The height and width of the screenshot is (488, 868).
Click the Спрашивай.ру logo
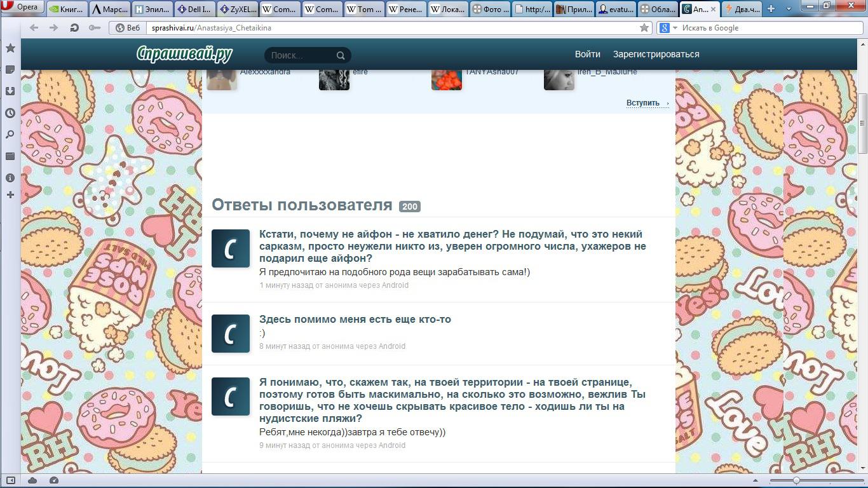click(x=184, y=55)
